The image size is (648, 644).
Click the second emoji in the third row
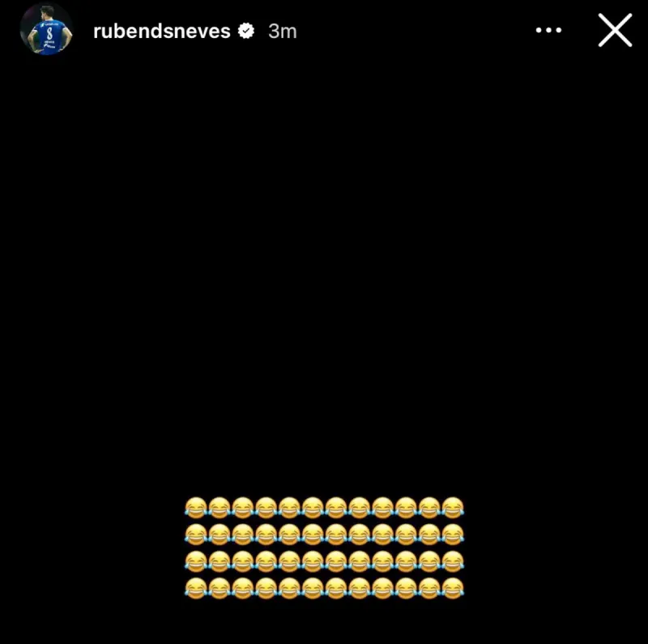(219, 561)
